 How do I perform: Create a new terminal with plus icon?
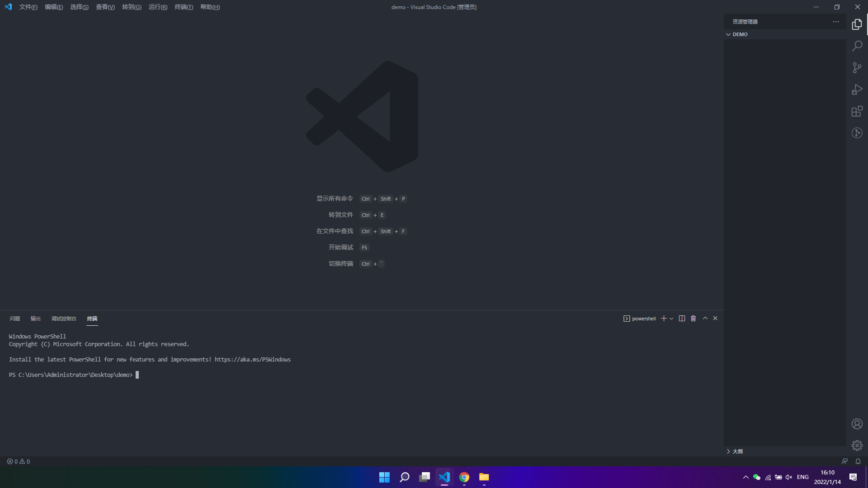[664, 319]
